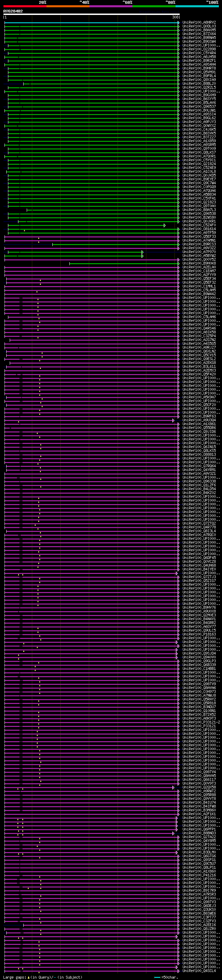Select hit UniRef100_B8AXM5
Image resolution: width=222 pixels, height=980 pixels.
tap(199, 30)
